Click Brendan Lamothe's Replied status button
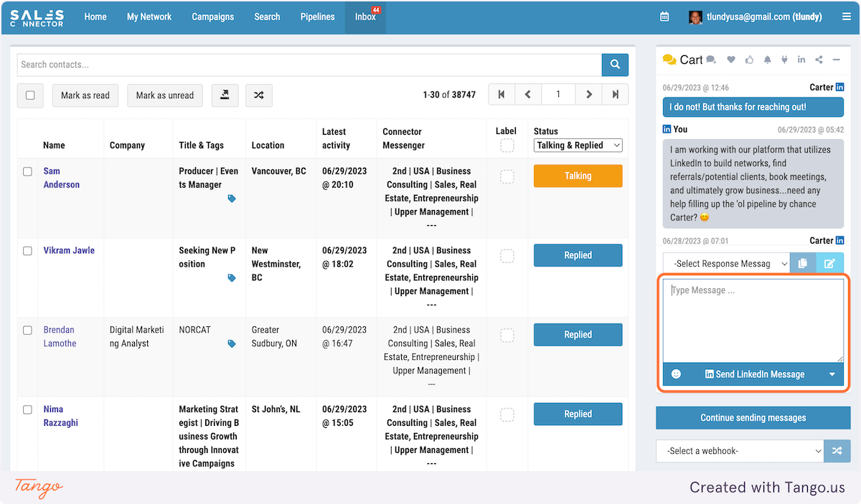This screenshot has height=504, width=861. click(x=578, y=335)
